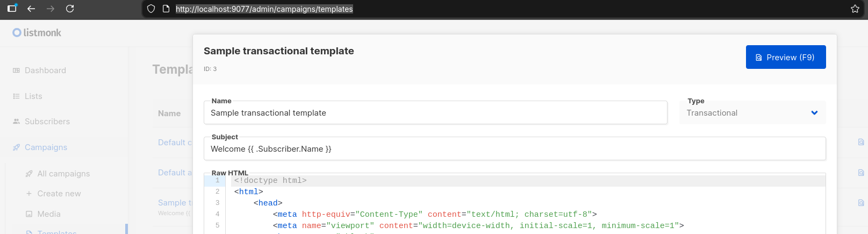Click Create new campaign in the sidebar

click(59, 194)
